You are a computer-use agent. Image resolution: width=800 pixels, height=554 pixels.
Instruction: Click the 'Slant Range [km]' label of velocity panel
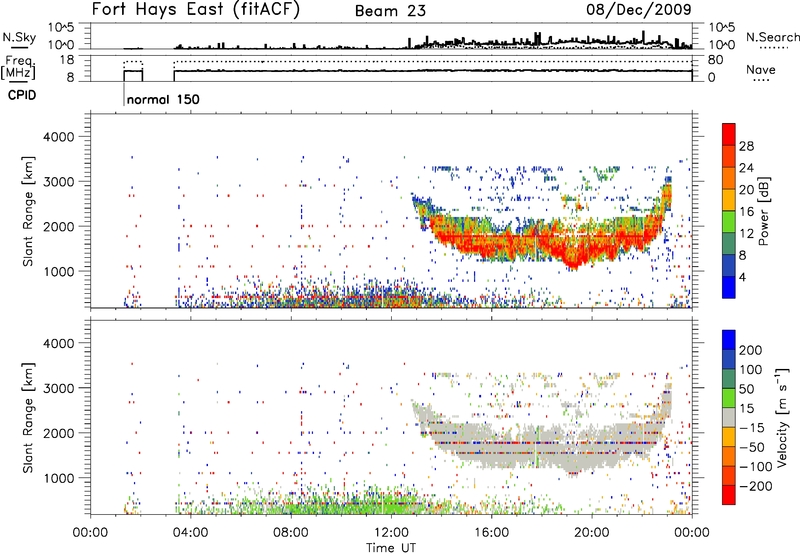(28, 418)
